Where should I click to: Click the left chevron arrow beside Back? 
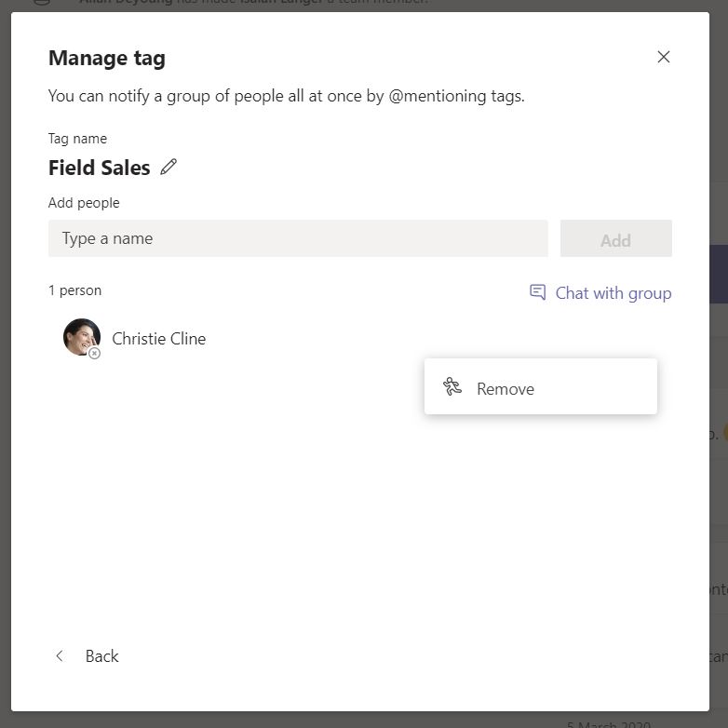(x=60, y=656)
